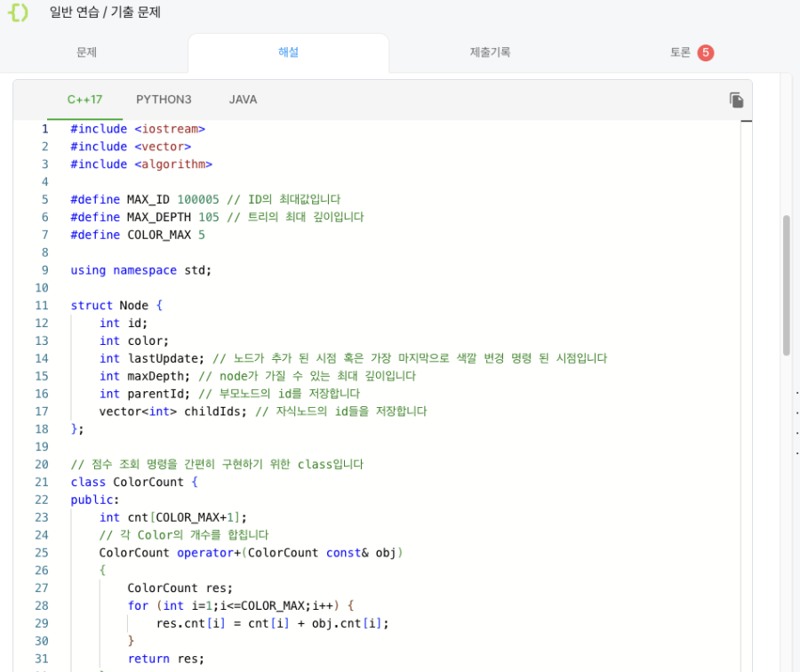800x672 pixels.
Task: Switch code language to PYTHON3
Action: pyautogui.click(x=164, y=100)
